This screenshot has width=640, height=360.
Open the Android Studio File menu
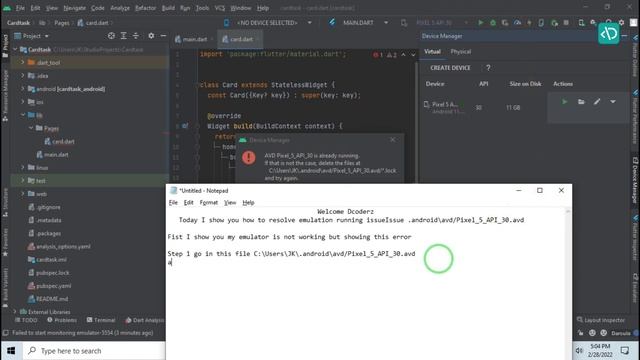coord(20,8)
